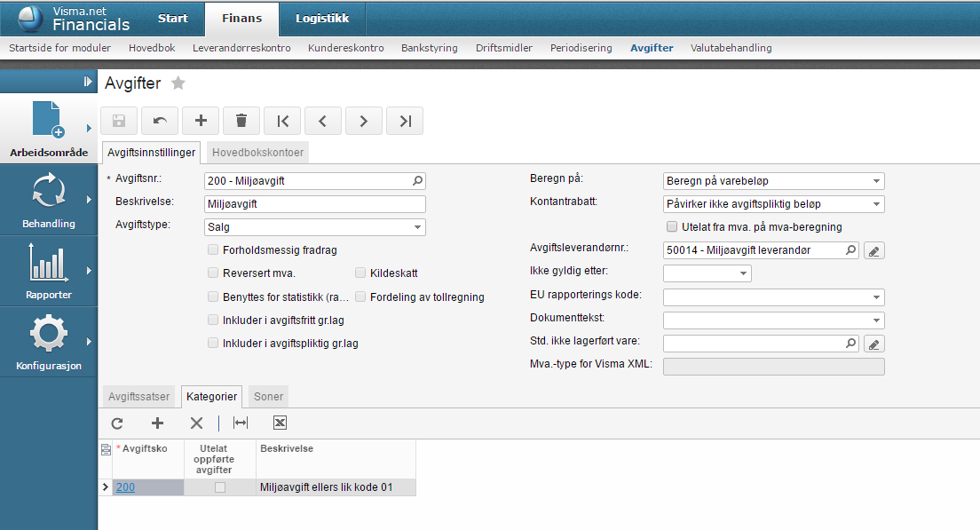Viewport: 980px width, 530px height.
Task: Go to last record button
Action: 405,121
